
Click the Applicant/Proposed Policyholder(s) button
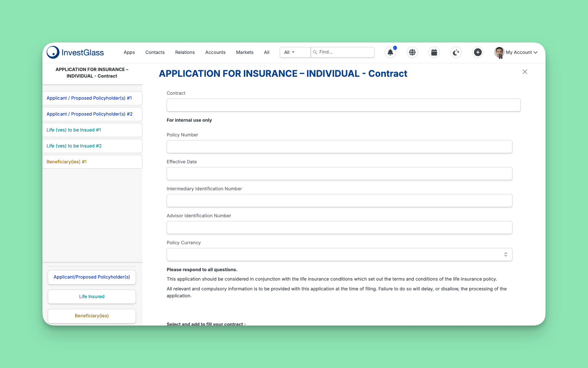pos(92,277)
